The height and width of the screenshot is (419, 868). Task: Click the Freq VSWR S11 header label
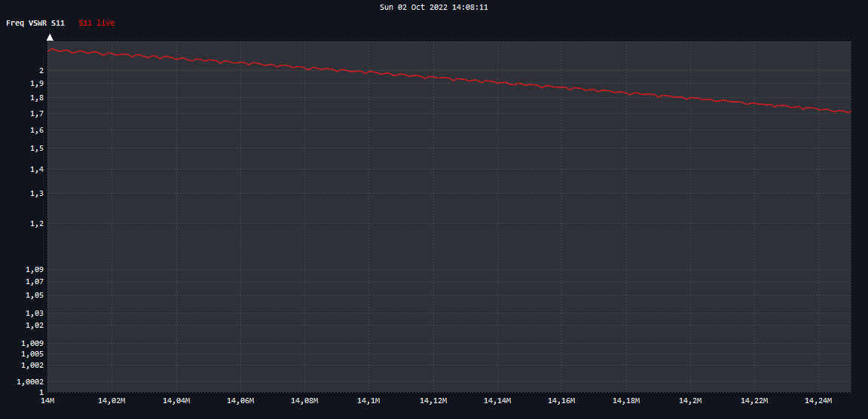click(35, 23)
